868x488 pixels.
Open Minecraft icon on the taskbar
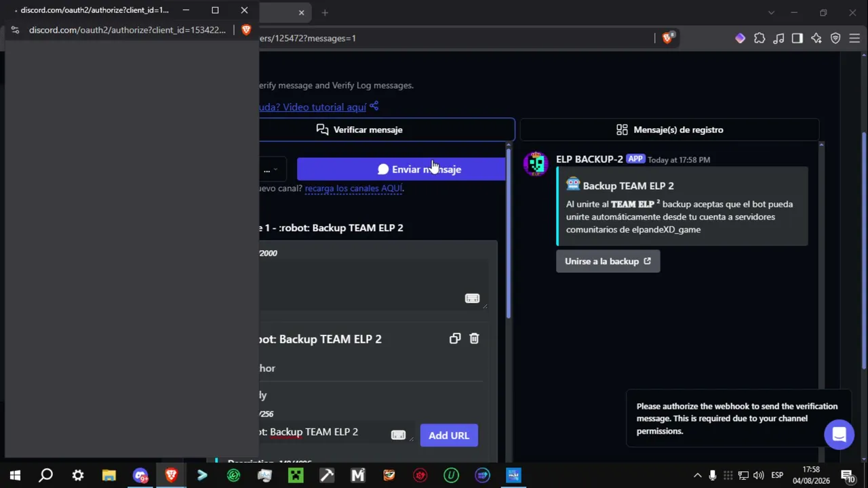(296, 475)
